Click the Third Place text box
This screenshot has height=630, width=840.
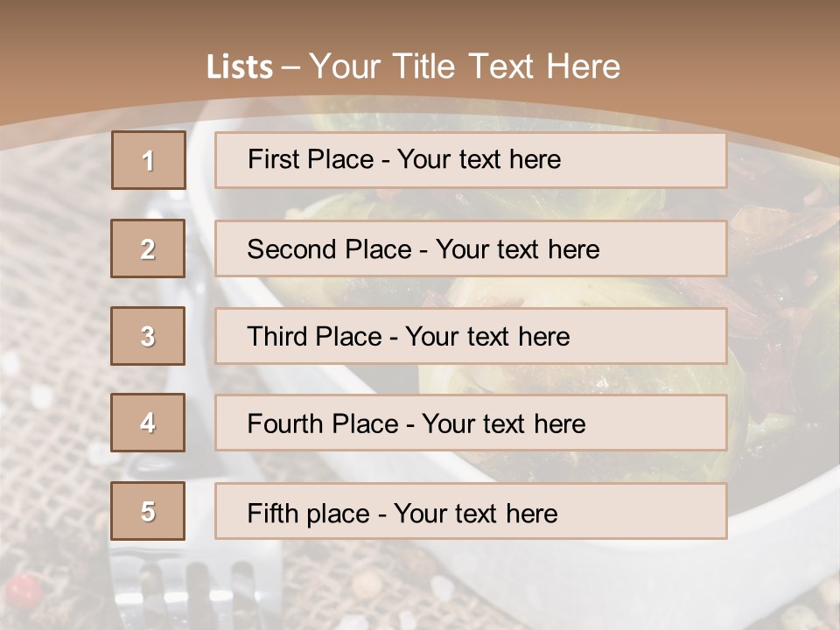[x=471, y=336]
